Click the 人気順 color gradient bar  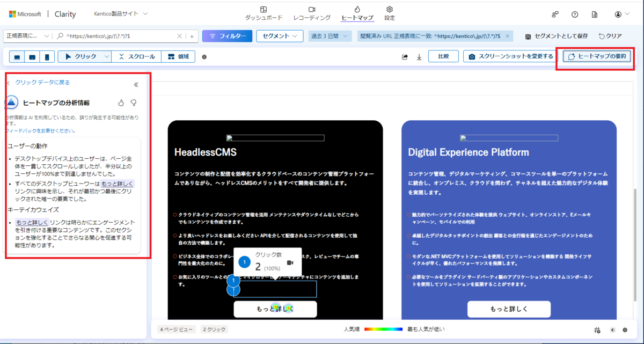(383, 329)
